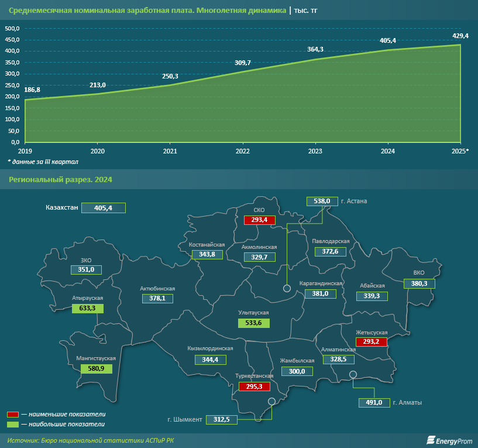Viewport: 478px width, 448px height.
Task: Select the green highest-values legend swatch
Action: tap(13, 424)
